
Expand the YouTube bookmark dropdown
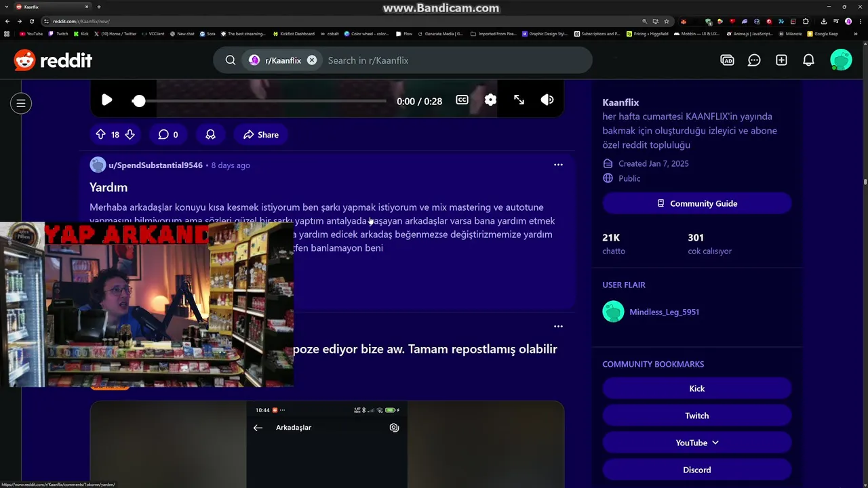point(697,443)
